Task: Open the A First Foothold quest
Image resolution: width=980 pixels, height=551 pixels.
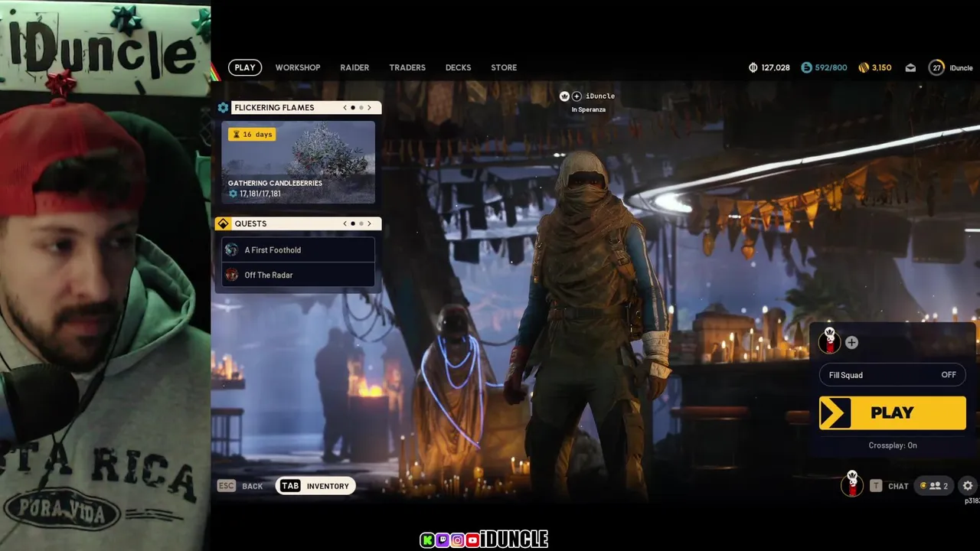Action: 299,250
